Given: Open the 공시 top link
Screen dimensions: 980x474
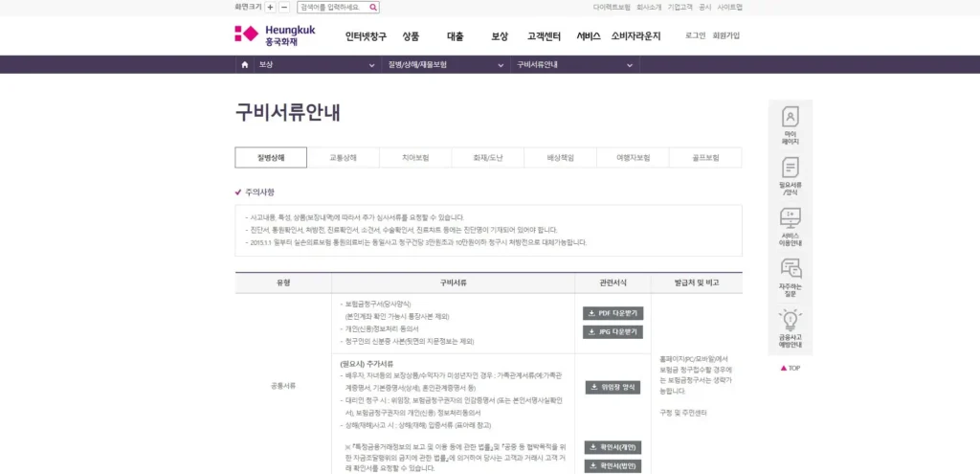Looking at the screenshot, I should (705, 8).
